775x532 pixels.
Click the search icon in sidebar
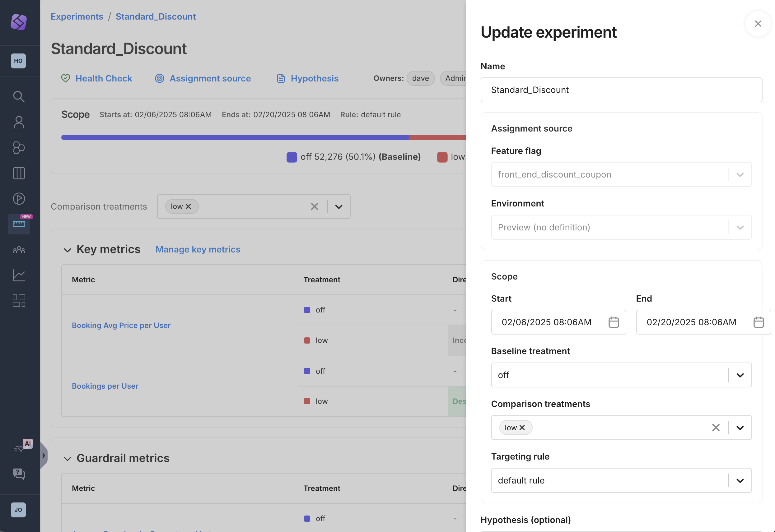coord(19,97)
